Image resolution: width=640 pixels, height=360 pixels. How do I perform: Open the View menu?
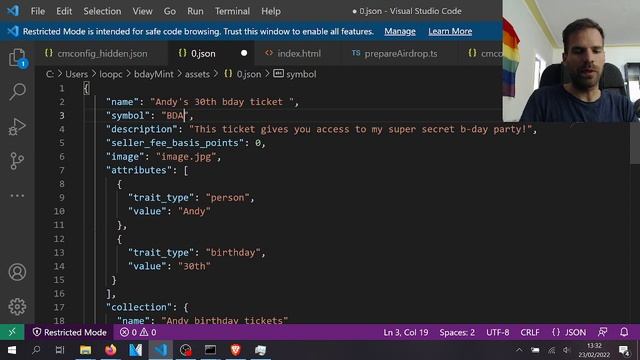pos(142,11)
